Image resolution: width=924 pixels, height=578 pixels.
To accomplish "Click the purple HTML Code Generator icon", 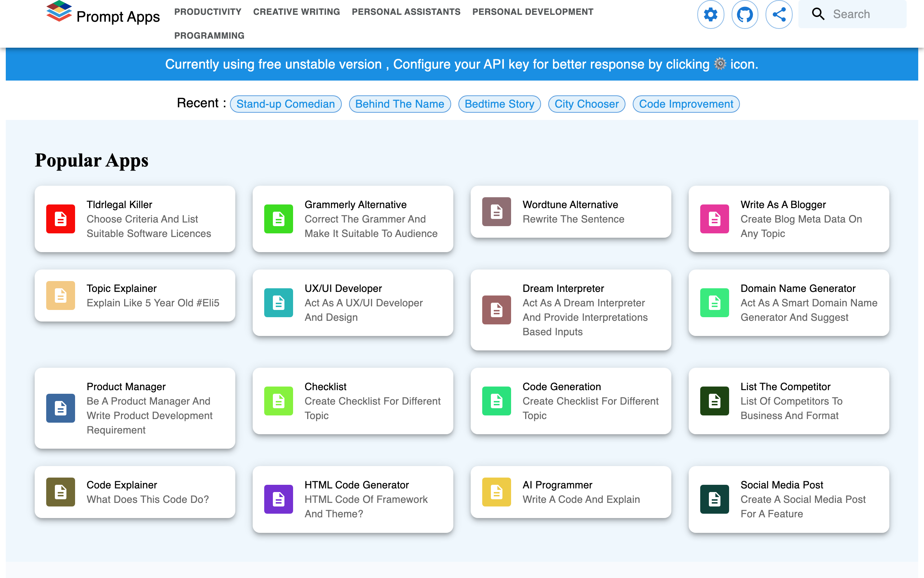I will coord(278,499).
